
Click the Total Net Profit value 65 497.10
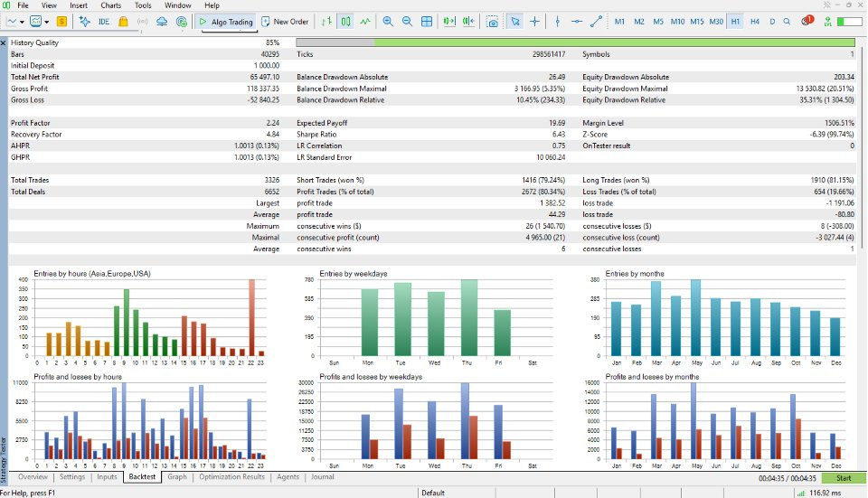click(x=265, y=77)
